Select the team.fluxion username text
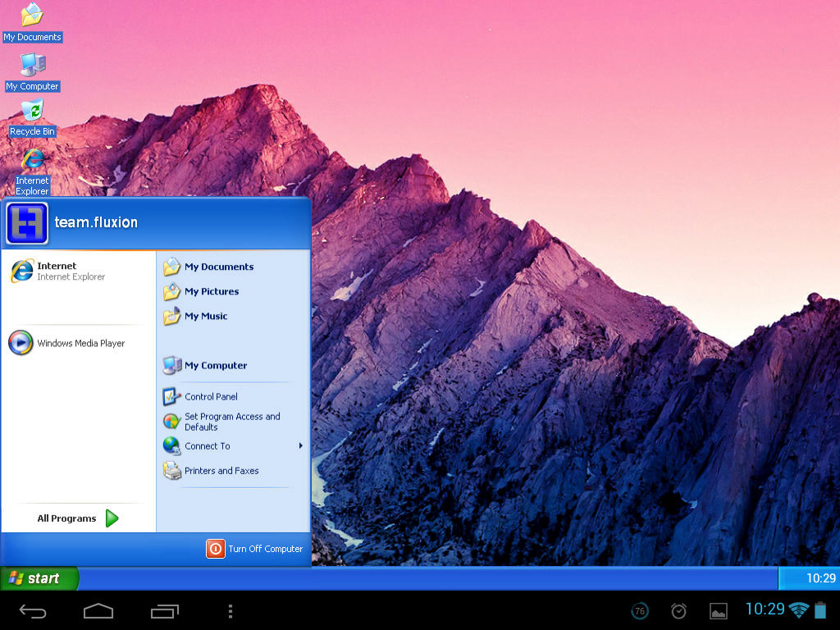The width and height of the screenshot is (840, 630). [x=97, y=222]
